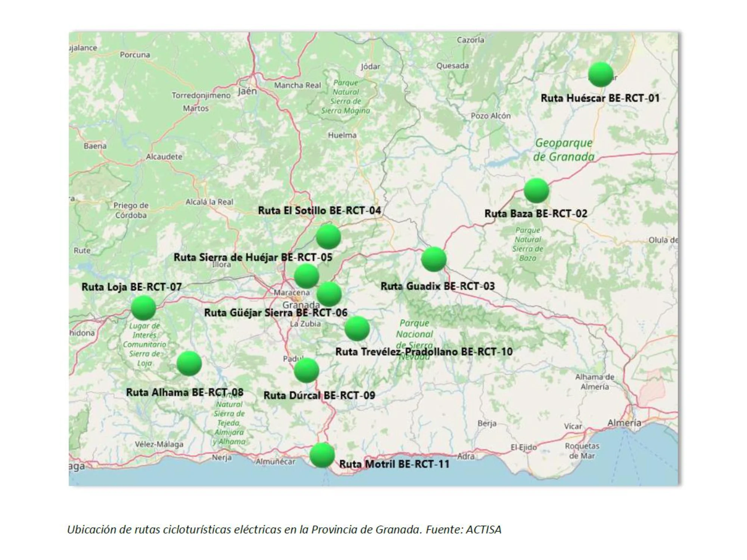Click the Ruta Huéscar BE-RCT-01 label
747x560 pixels.
coord(600,98)
